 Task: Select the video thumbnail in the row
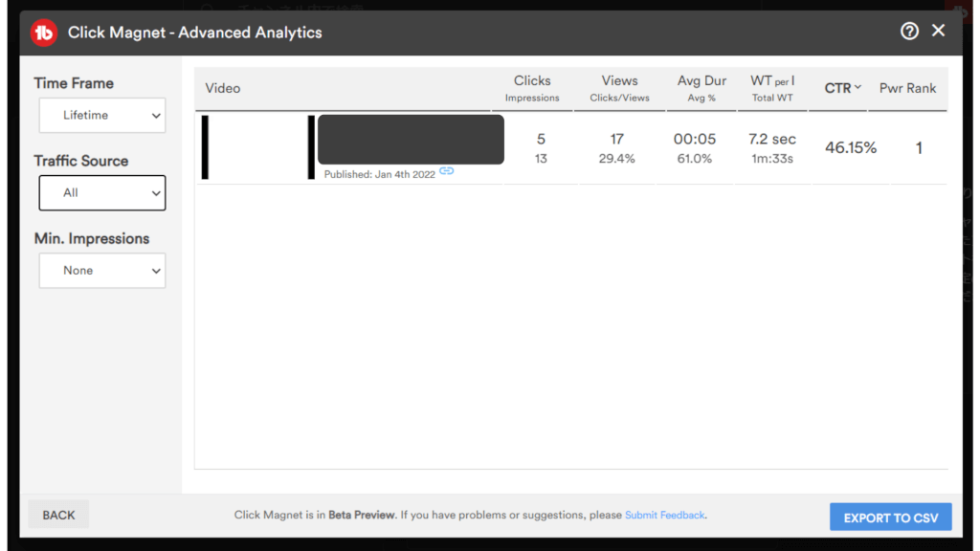tap(257, 147)
